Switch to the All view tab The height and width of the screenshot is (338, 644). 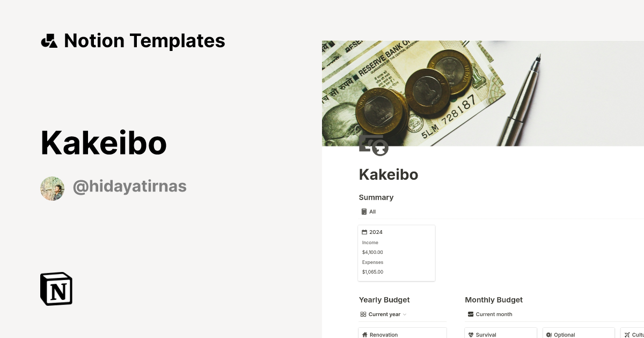371,211
